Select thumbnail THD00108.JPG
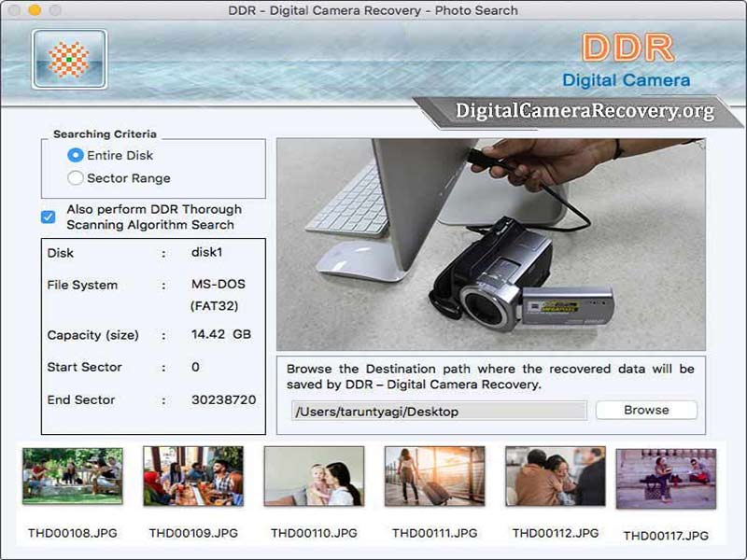 click(73, 476)
